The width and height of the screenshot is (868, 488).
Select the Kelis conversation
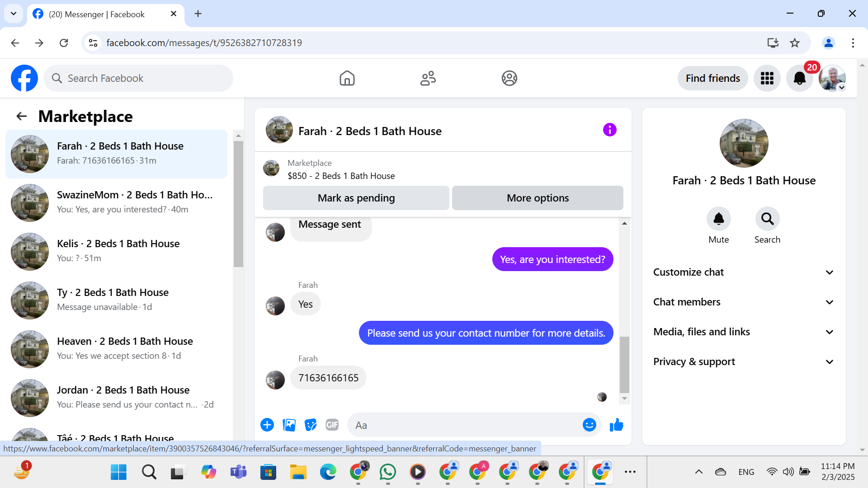tap(116, 252)
